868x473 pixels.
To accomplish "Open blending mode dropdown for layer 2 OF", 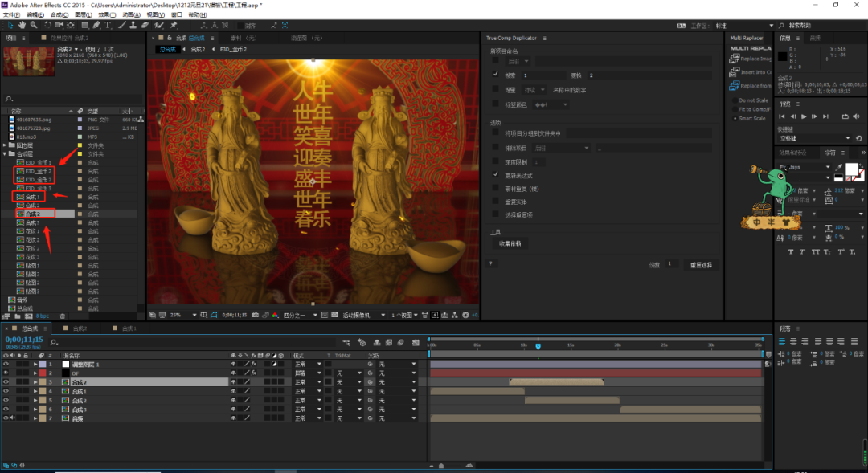I will coord(308,373).
